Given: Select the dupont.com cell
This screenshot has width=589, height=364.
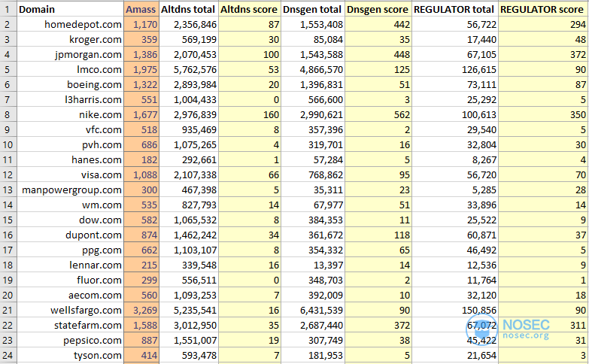Looking at the screenshot, I should click(x=70, y=235).
